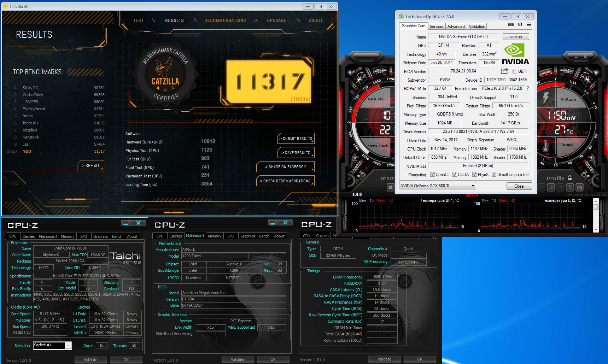Click the Afterburner graph scrollbar up arrow

[x=596, y=201]
